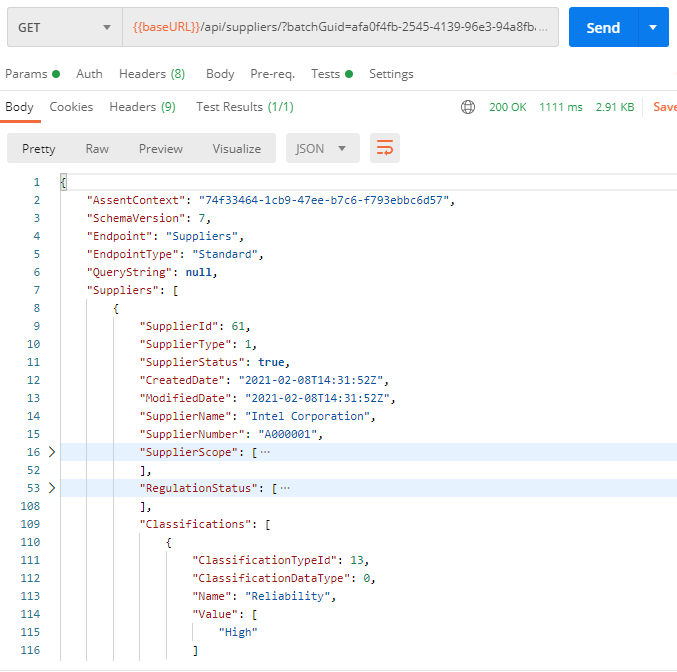Click the 1111 ms response time
The height and width of the screenshot is (672, 677).
point(561,107)
